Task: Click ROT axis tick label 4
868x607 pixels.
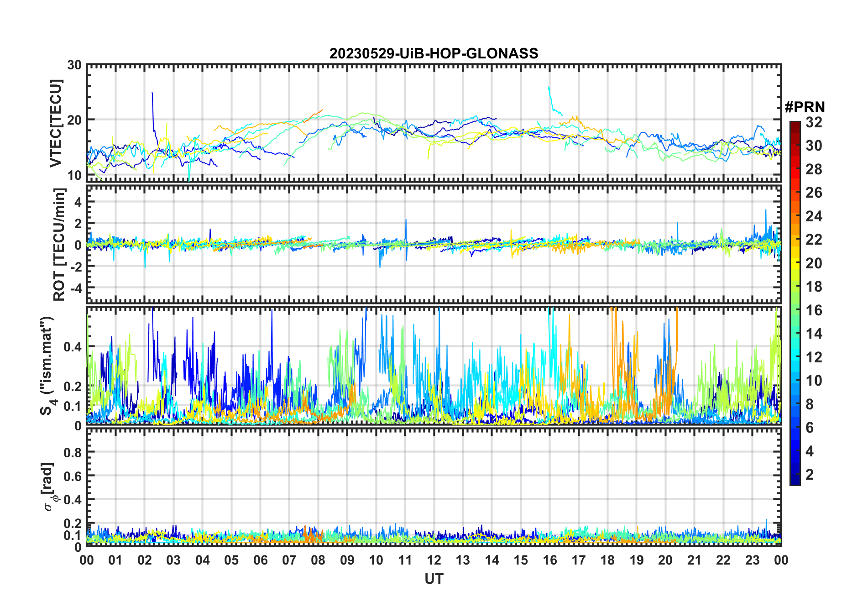Action: point(78,202)
